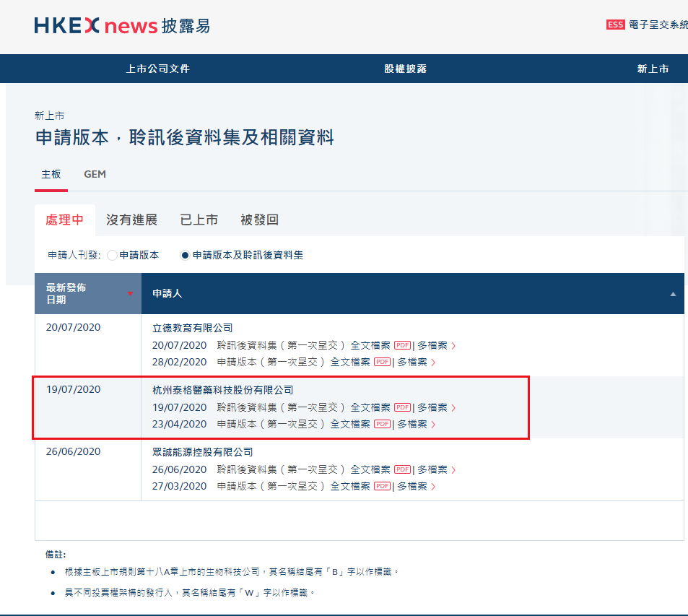Image resolution: width=688 pixels, height=616 pixels.
Task: Open the ESS electronic submission system icon
Action: [x=615, y=25]
